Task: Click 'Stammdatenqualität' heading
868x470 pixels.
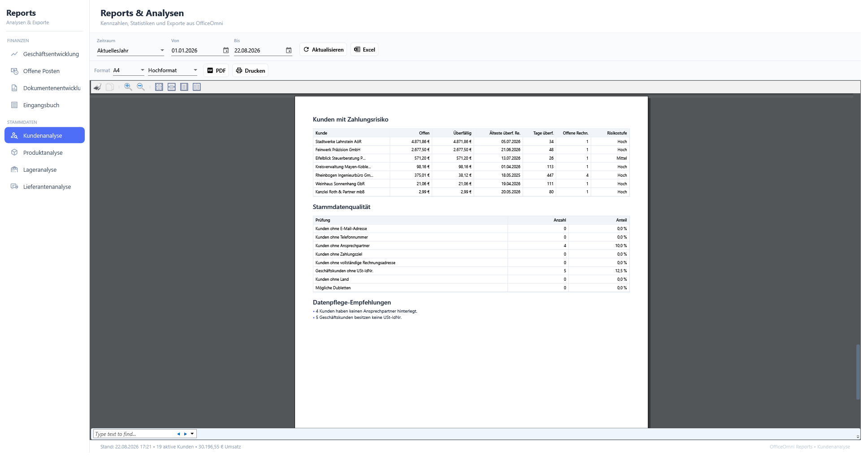Action: pyautogui.click(x=342, y=207)
